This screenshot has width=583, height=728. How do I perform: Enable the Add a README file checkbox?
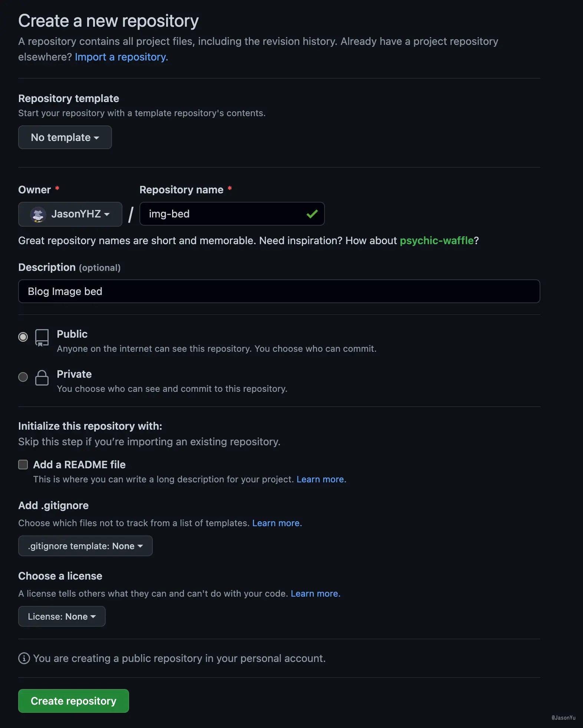23,465
